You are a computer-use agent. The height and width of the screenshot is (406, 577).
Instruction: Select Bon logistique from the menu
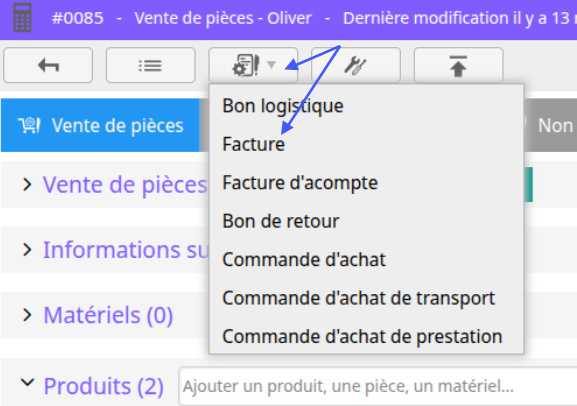point(283,106)
